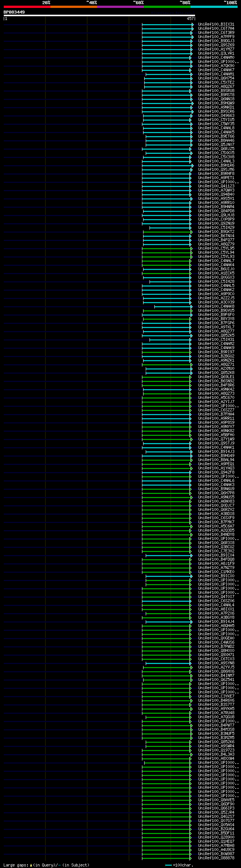This screenshot has height=868, width=241.
Task: Click hit label UniRef100_B9GKT2
Action: pos(216,232)
